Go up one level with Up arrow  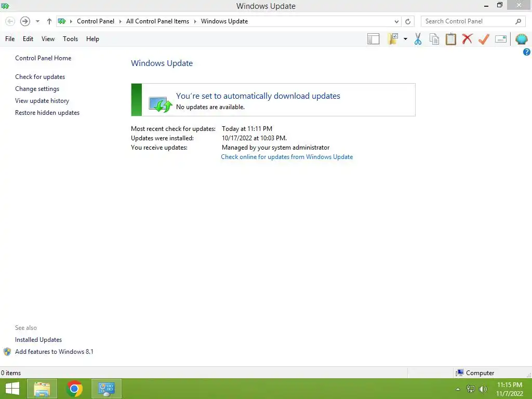(49, 21)
